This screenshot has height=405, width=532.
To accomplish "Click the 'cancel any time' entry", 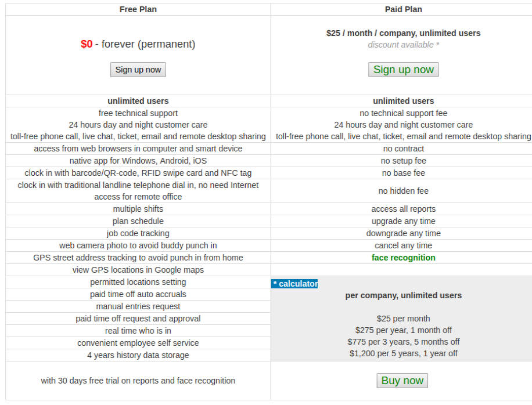I will pyautogui.click(x=403, y=245).
